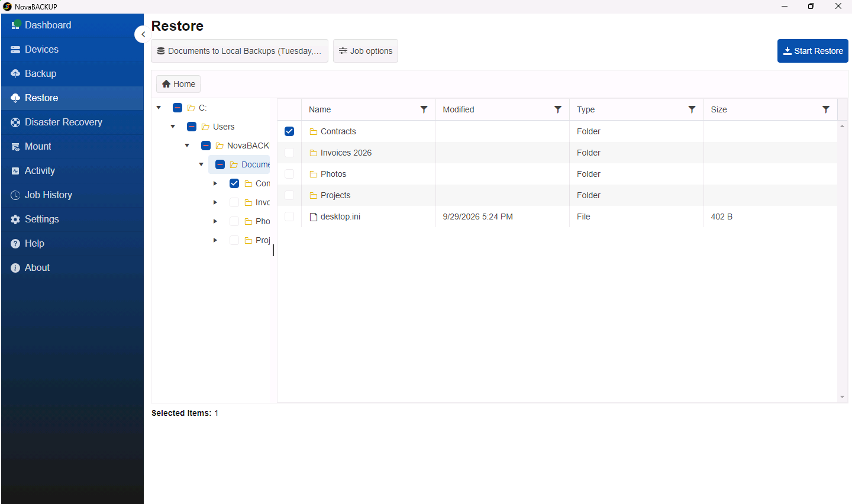
Task: Click the About info icon
Action: pos(15,268)
